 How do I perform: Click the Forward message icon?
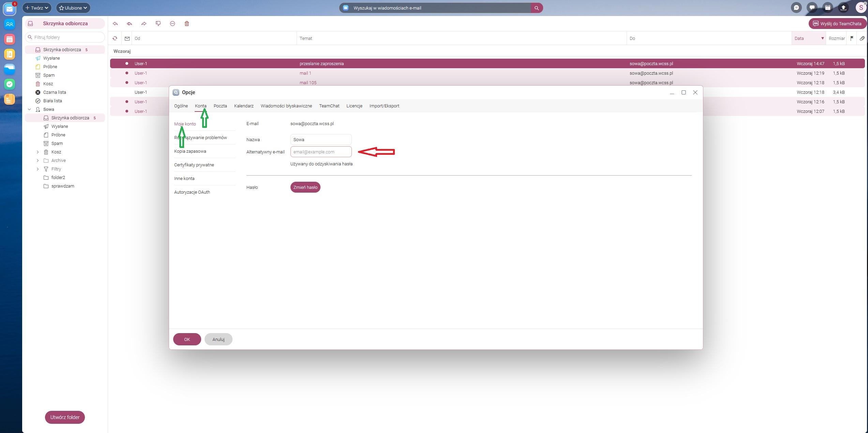(x=144, y=24)
